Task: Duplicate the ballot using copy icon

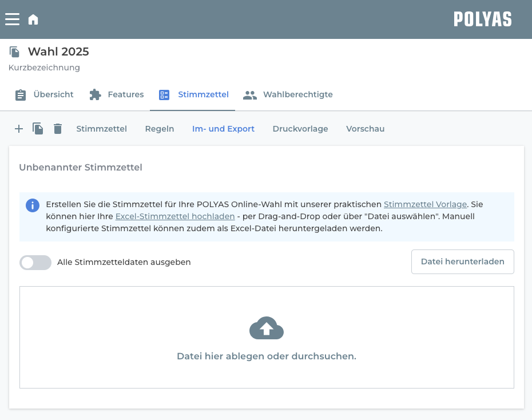Action: (x=38, y=129)
